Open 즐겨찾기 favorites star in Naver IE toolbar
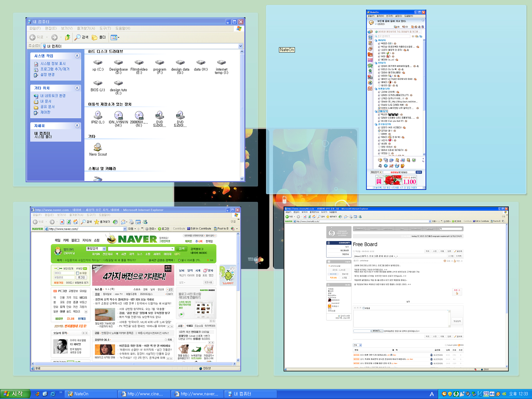532x399 pixels. (x=102, y=222)
